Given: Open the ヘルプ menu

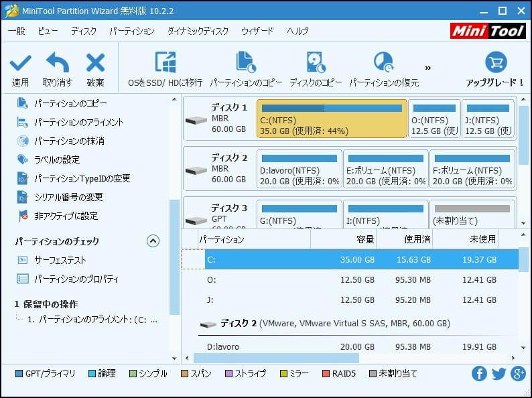Looking at the screenshot, I should coord(297,31).
